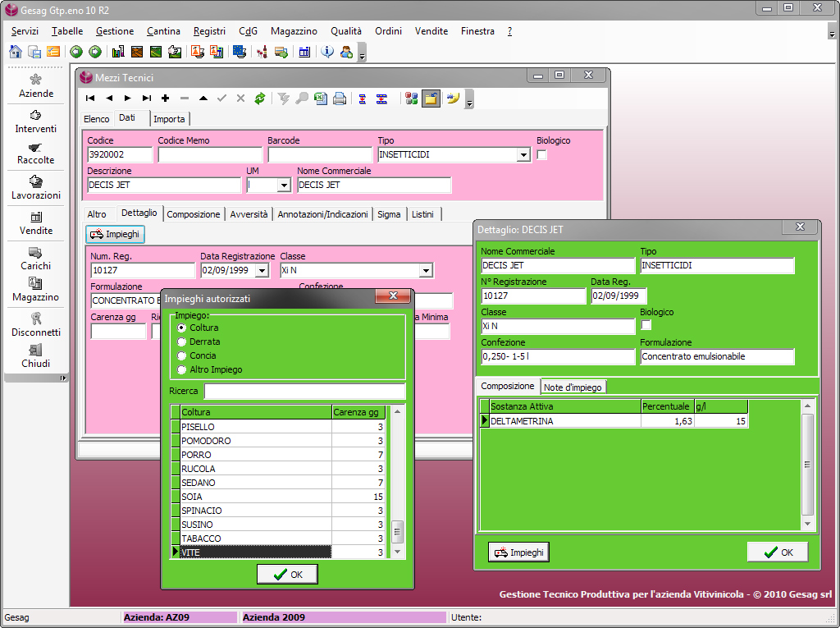Select the Altro Impiego radio button
Image resolution: width=840 pixels, height=628 pixels.
click(181, 369)
